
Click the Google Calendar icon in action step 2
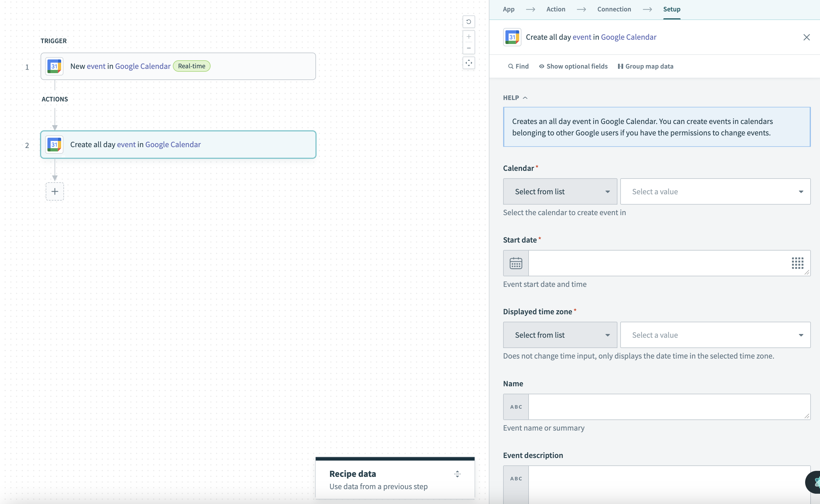point(54,144)
